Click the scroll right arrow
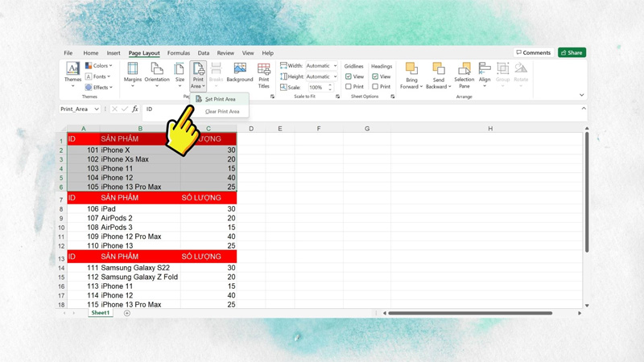Viewport: 644px width, 362px height. click(x=580, y=313)
